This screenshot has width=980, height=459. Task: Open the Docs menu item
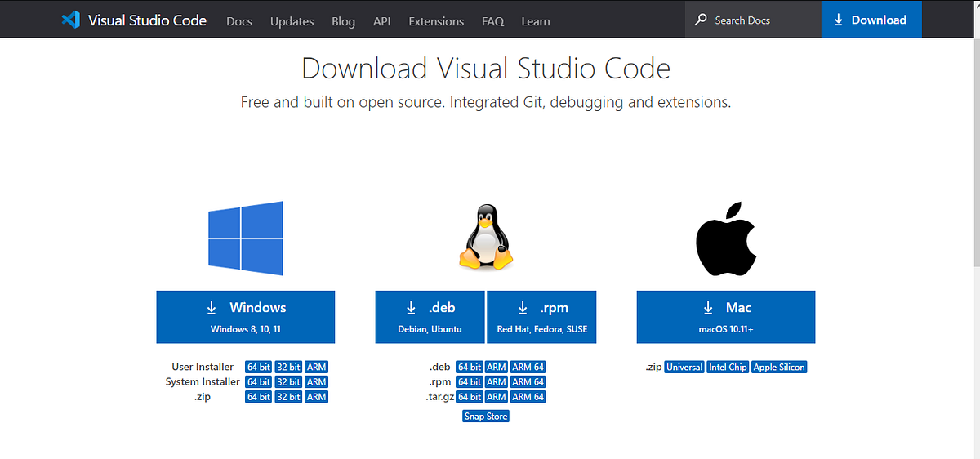[x=239, y=21]
